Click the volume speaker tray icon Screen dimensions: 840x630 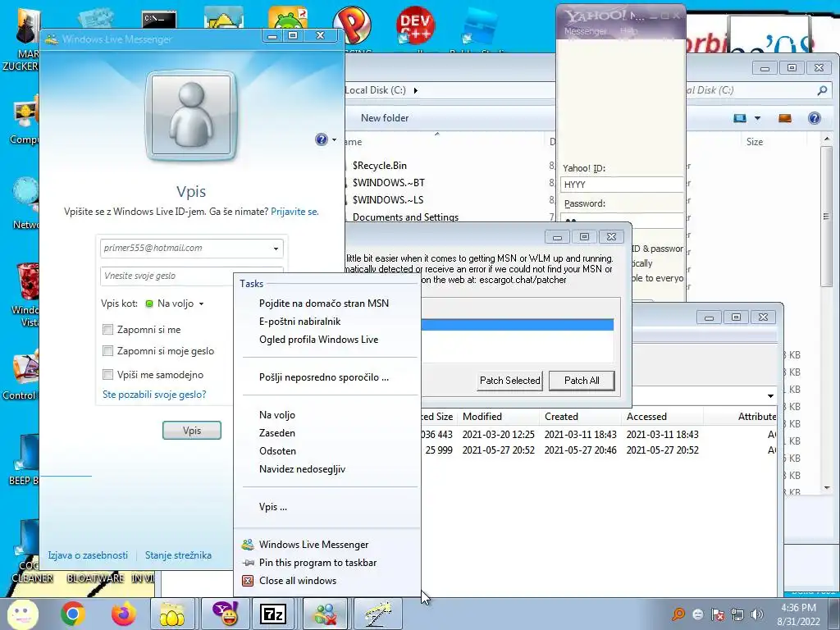pos(757,614)
